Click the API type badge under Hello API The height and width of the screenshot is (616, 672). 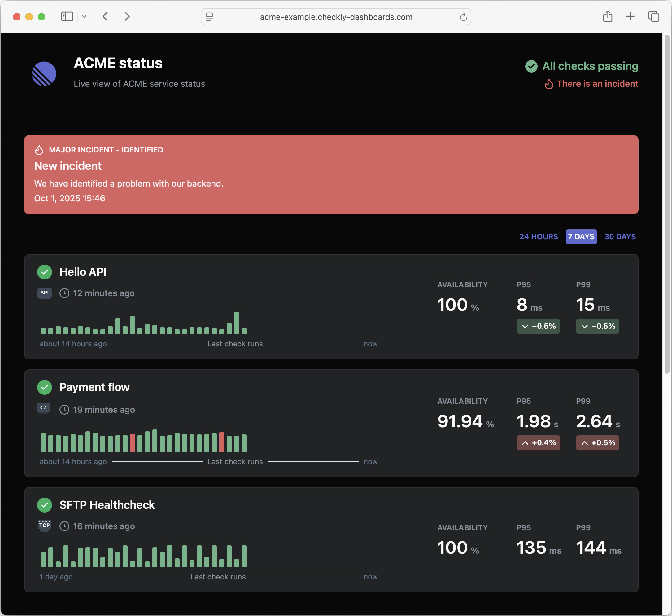click(44, 293)
